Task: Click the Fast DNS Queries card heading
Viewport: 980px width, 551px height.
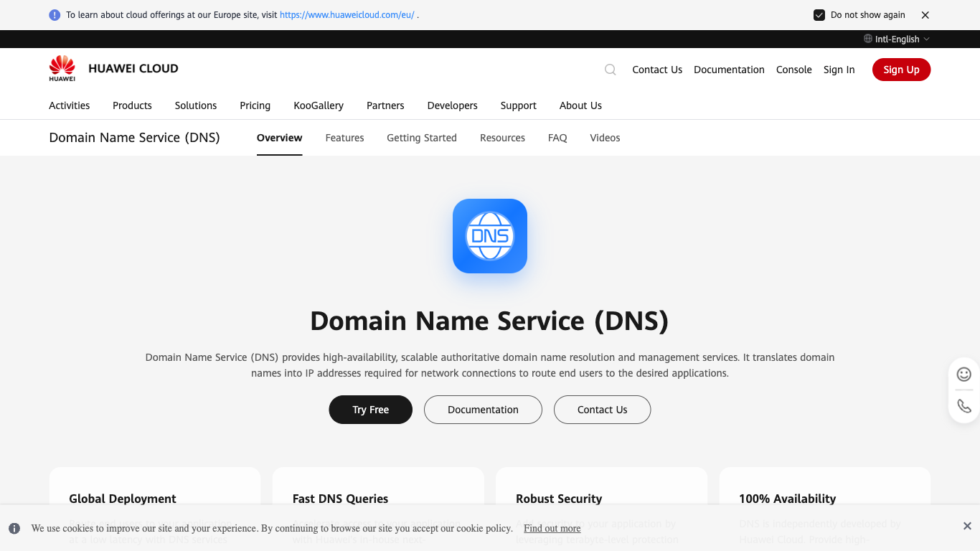Action: tap(340, 499)
